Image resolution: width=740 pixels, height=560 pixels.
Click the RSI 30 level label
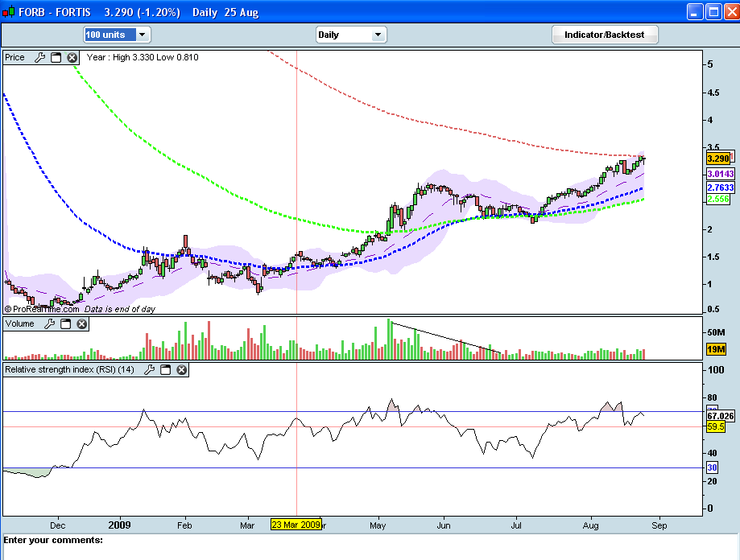[712, 467]
